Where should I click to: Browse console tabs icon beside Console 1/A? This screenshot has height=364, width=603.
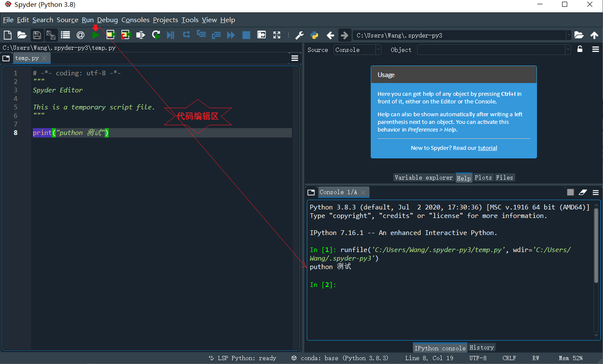(311, 192)
